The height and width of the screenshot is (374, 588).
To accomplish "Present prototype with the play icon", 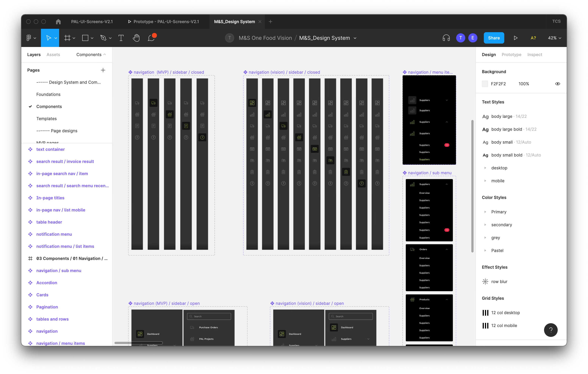I will pyautogui.click(x=515, y=38).
